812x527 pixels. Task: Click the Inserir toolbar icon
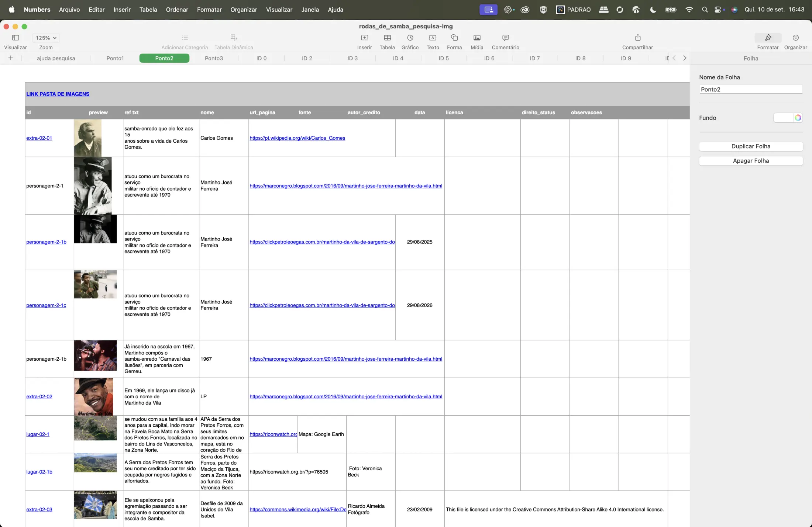click(x=364, y=38)
